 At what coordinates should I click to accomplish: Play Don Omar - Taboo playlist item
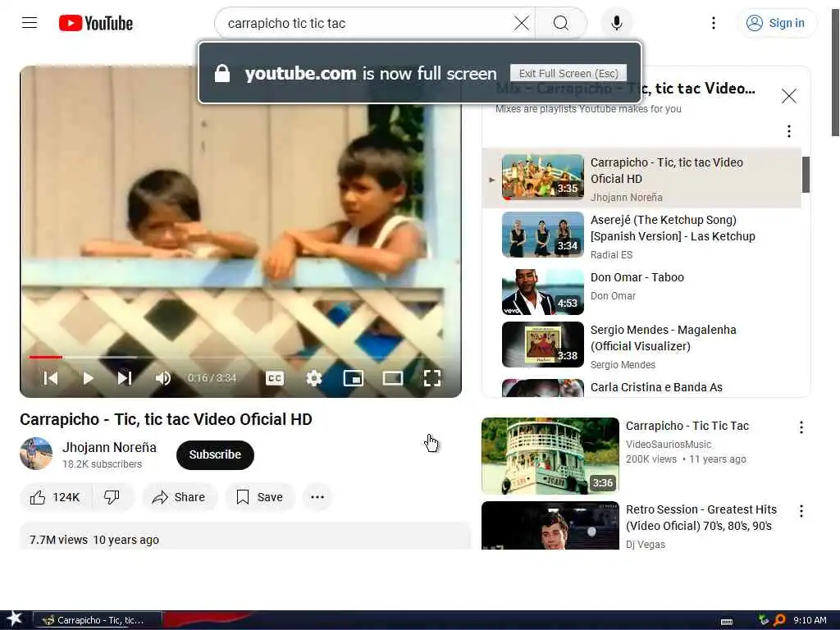point(641,292)
